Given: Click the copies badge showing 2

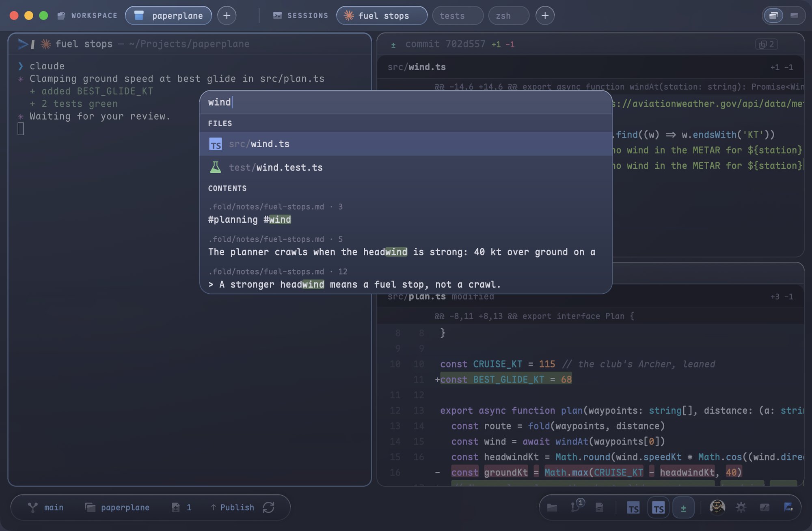Looking at the screenshot, I should click(x=767, y=44).
